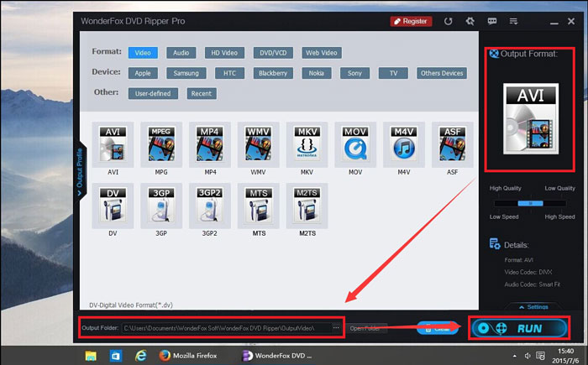Show Blackberry device profiles
Screen dimensions: 588x365
point(273,73)
